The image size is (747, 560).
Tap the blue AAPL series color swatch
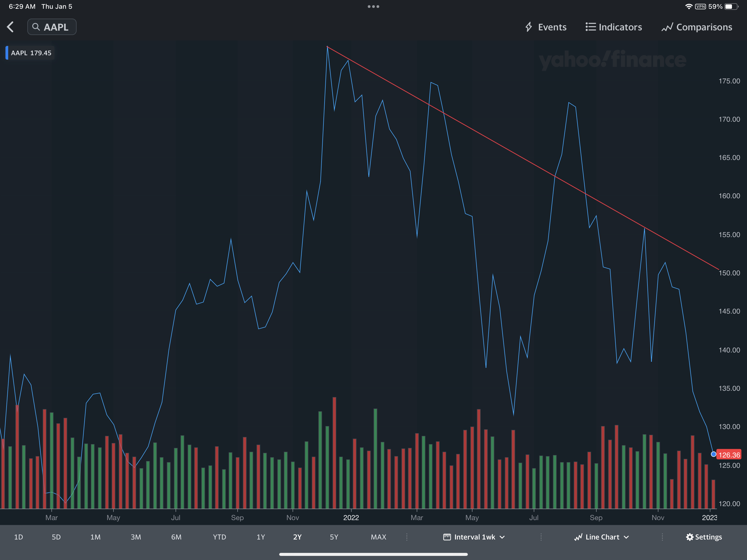(x=7, y=53)
